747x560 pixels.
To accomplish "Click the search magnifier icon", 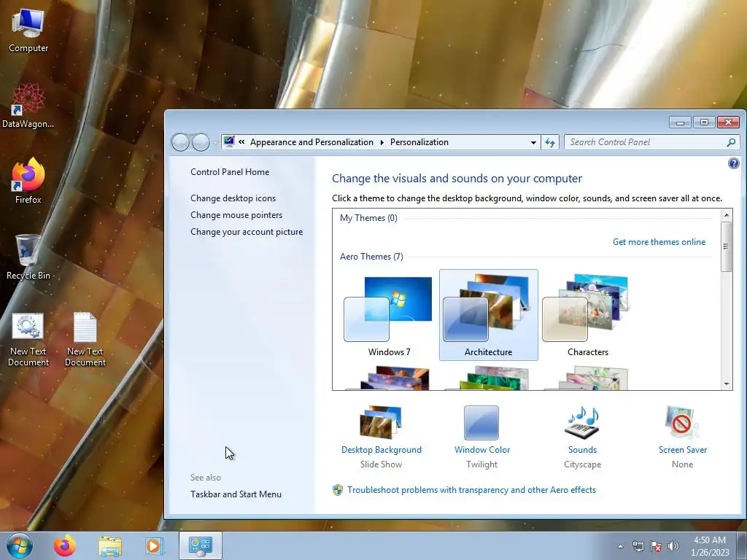I will pos(731,142).
